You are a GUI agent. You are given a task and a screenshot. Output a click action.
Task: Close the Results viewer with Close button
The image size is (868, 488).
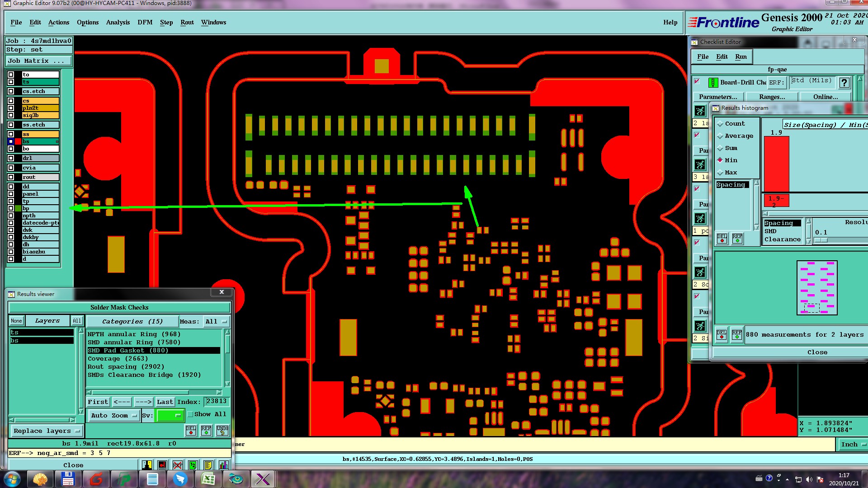click(73, 465)
